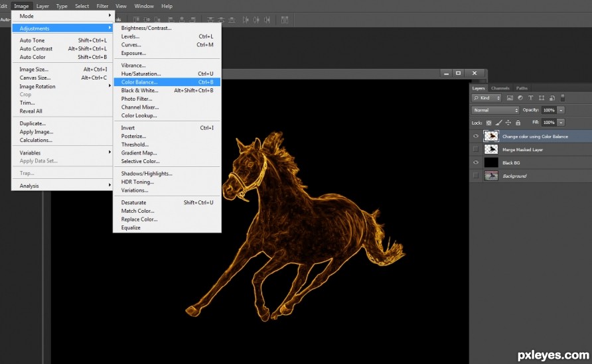Click Align vertical centers icon in options bar
The width and height of the screenshot is (592, 364).
point(147,20)
